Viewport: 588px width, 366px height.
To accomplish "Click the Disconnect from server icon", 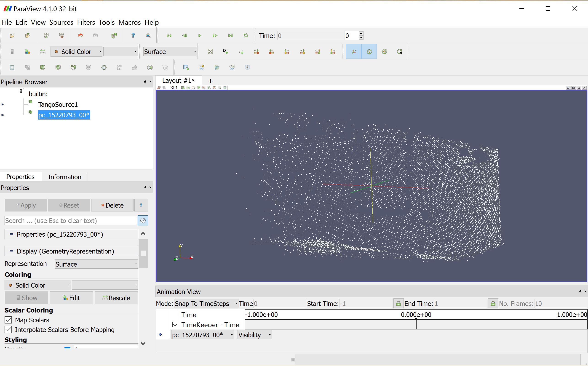I will tap(61, 36).
